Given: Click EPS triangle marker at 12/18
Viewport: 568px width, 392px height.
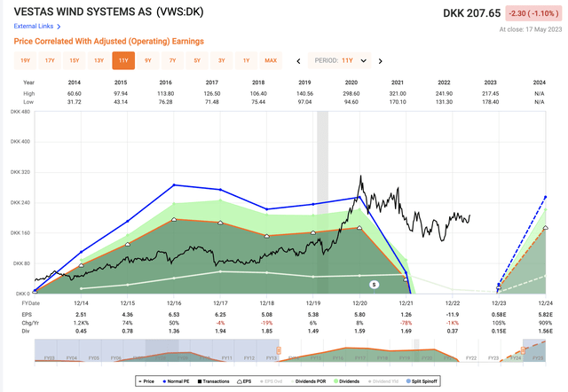Looking at the screenshot, I should click(x=267, y=236).
